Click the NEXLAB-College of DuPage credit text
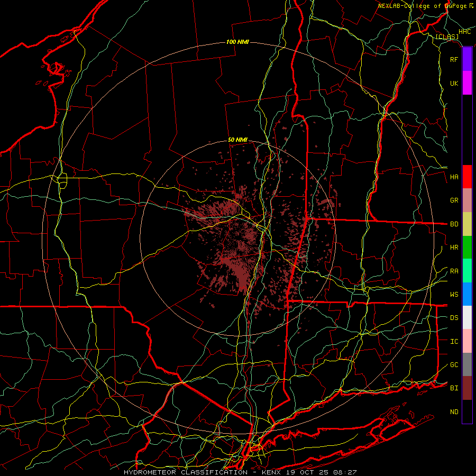The height and width of the screenshot is (476, 476). click(422, 6)
